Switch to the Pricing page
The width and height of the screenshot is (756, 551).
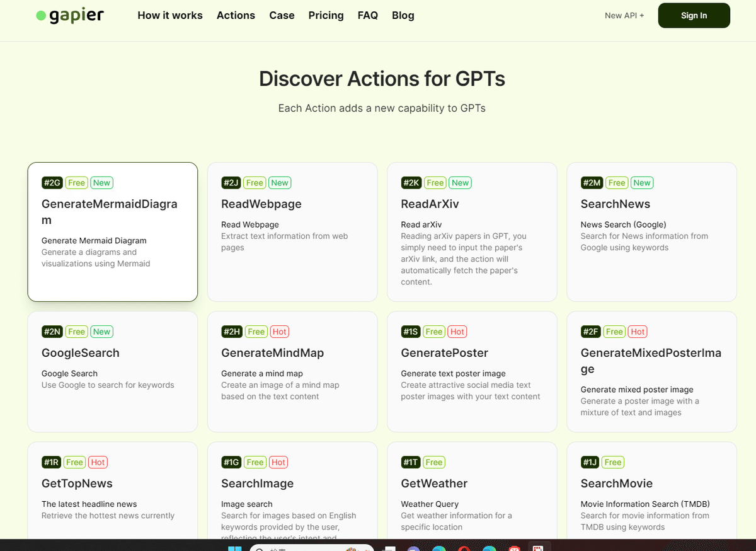pos(326,15)
